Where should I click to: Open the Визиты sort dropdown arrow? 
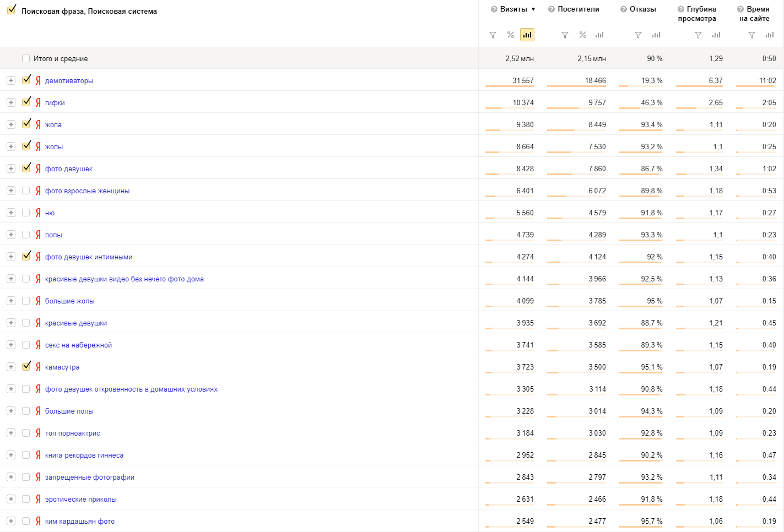[x=533, y=9]
